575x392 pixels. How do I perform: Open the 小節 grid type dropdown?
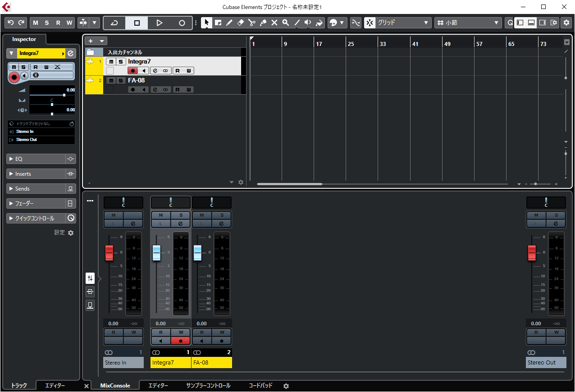pos(468,23)
